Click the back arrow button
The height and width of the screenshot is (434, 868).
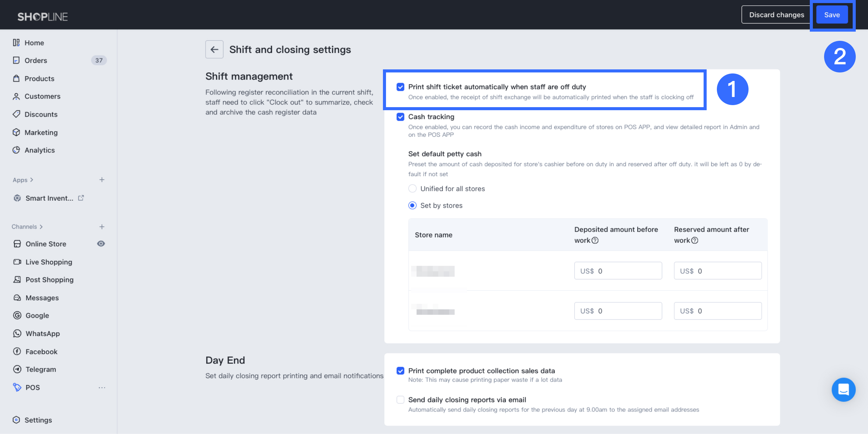pos(214,50)
